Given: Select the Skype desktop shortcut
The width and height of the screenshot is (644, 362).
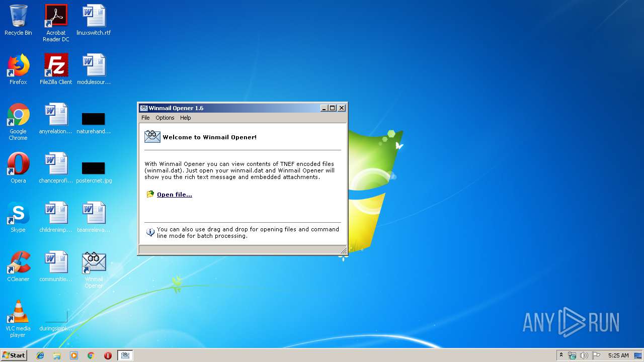Looking at the screenshot, I should [x=18, y=217].
